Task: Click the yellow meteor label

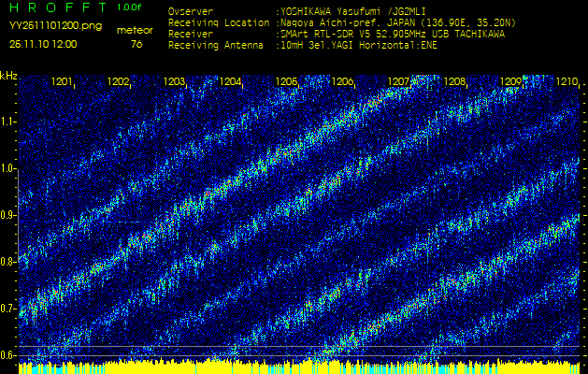Action: coord(135,30)
